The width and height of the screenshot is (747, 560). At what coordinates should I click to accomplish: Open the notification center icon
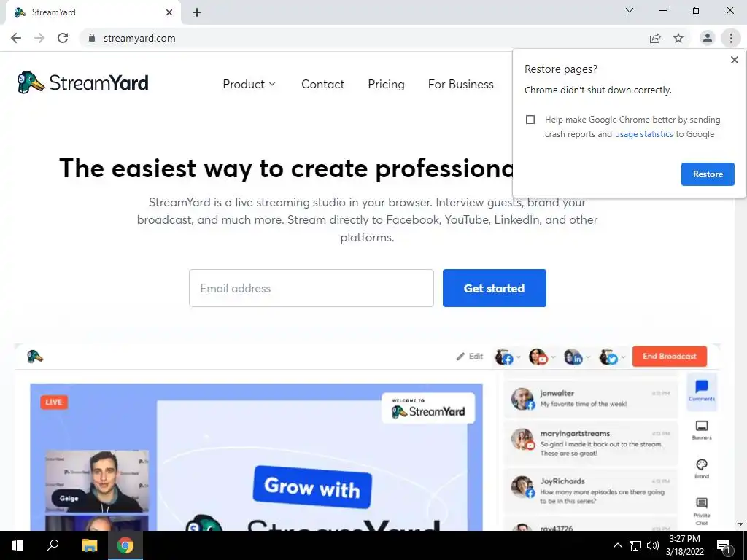click(x=724, y=545)
